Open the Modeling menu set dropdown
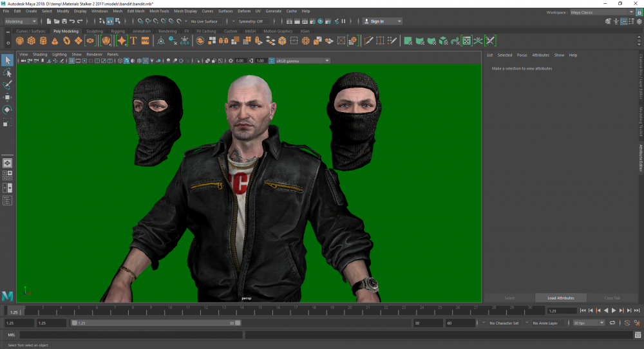644x349 pixels. coord(21,21)
